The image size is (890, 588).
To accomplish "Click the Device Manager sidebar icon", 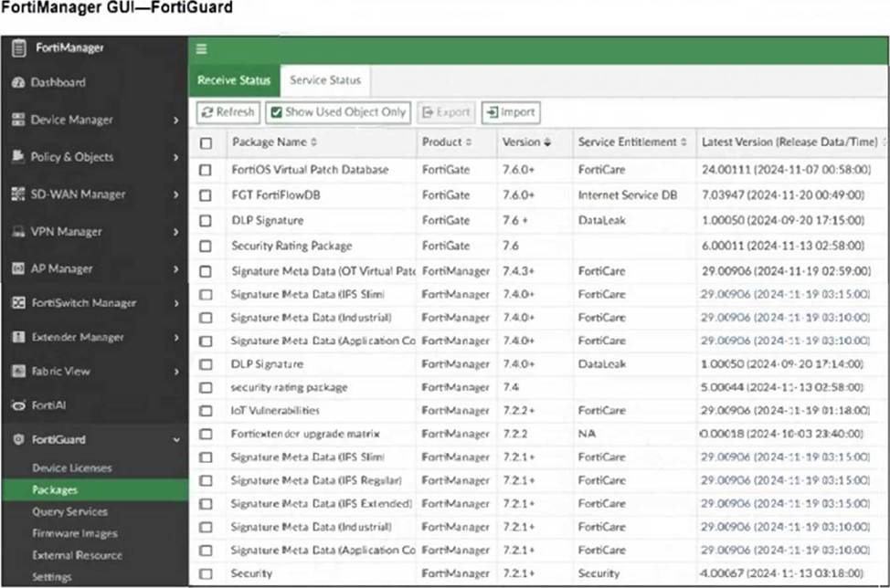I will click(x=17, y=120).
